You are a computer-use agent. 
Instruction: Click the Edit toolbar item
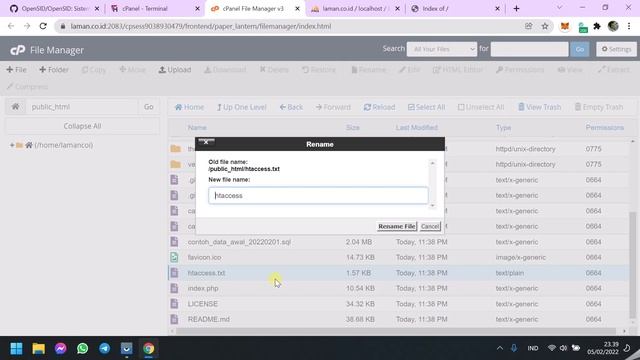click(409, 70)
